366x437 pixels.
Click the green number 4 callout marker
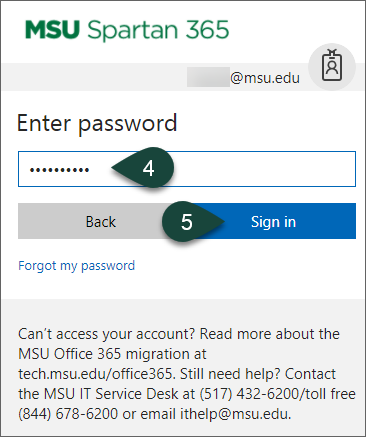(x=143, y=168)
